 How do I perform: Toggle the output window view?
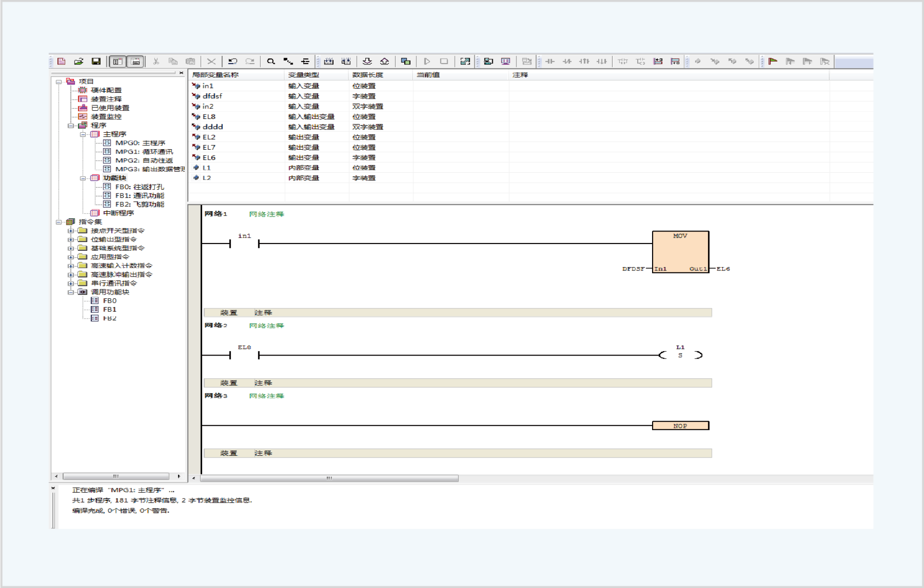coord(135,61)
